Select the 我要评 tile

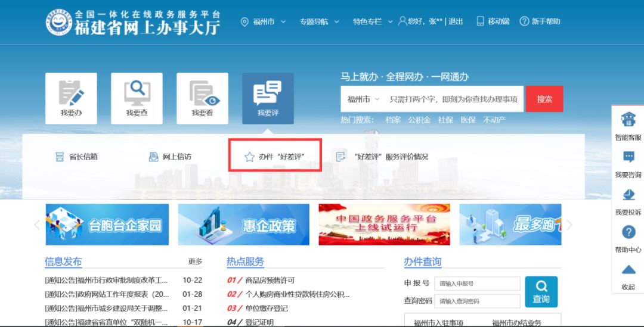(268, 98)
